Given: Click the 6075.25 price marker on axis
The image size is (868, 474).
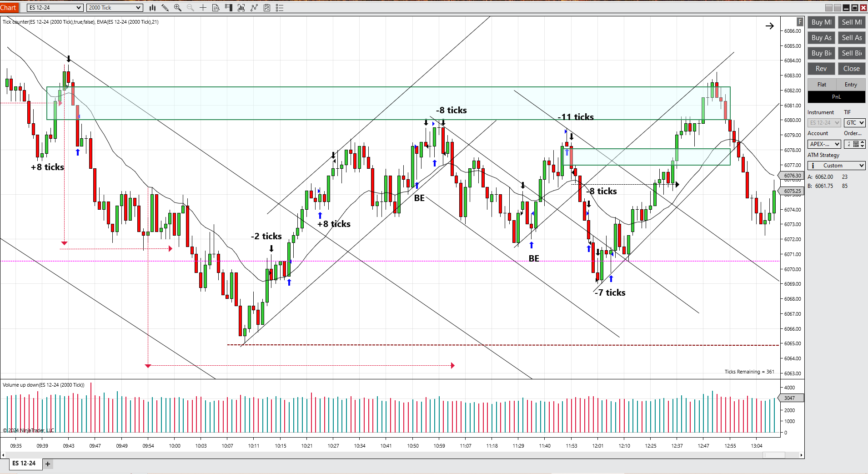Looking at the screenshot, I should [792, 191].
